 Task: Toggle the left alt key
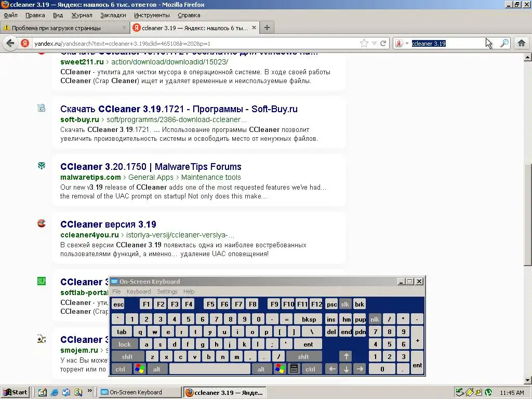(x=156, y=369)
